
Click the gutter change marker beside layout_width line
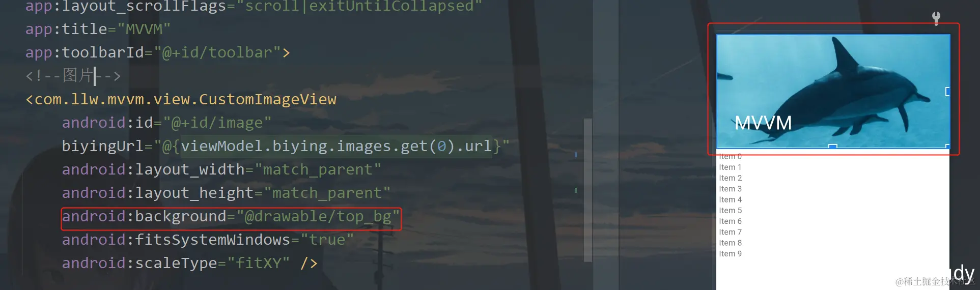pos(576,154)
